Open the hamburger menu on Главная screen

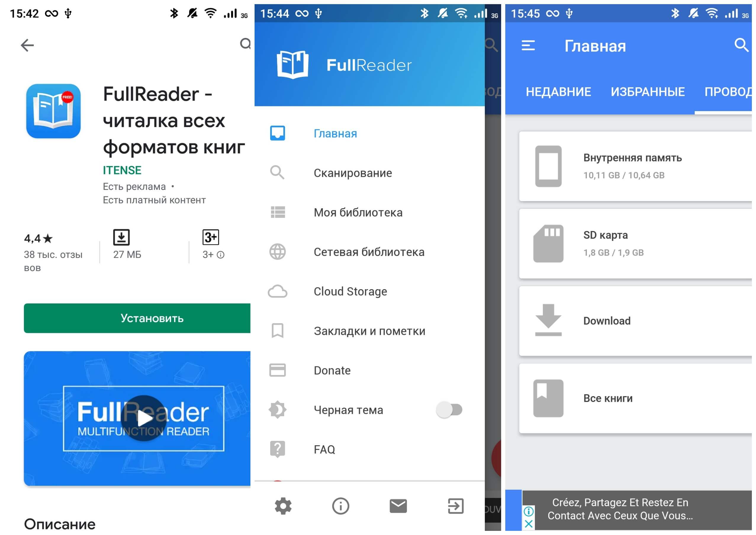coord(528,45)
